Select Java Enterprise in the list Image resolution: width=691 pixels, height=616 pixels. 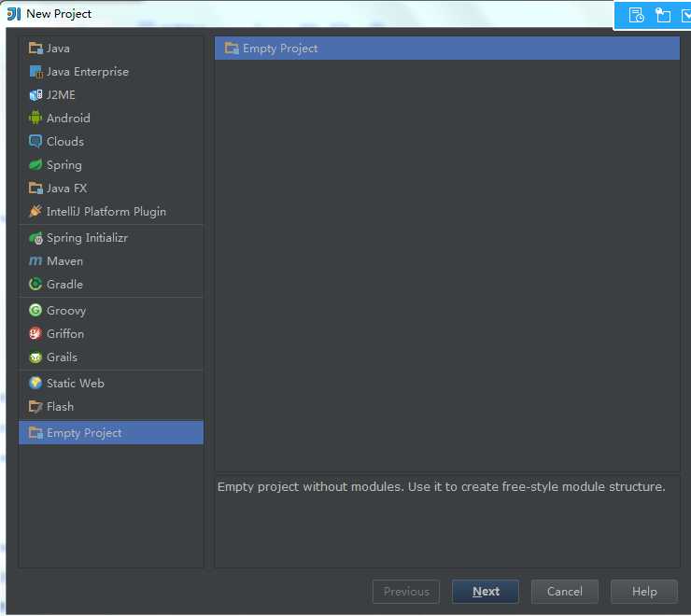coord(111,71)
